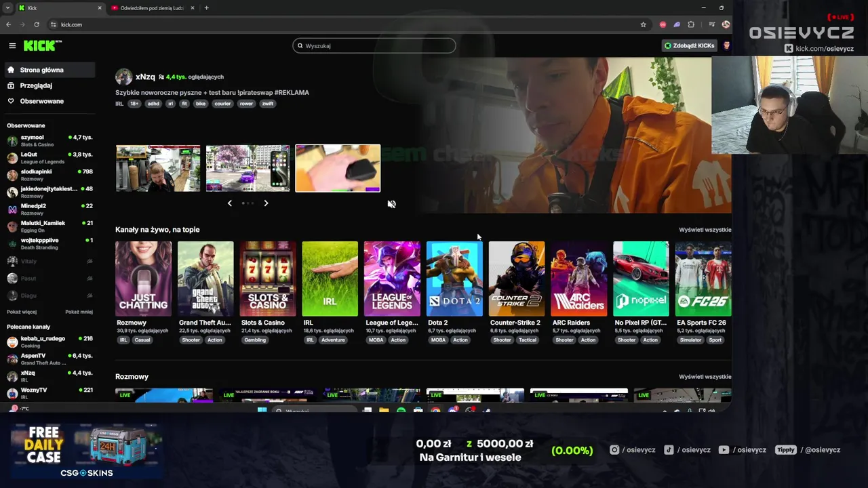
Task: Open the IRL category card
Action: point(330,279)
